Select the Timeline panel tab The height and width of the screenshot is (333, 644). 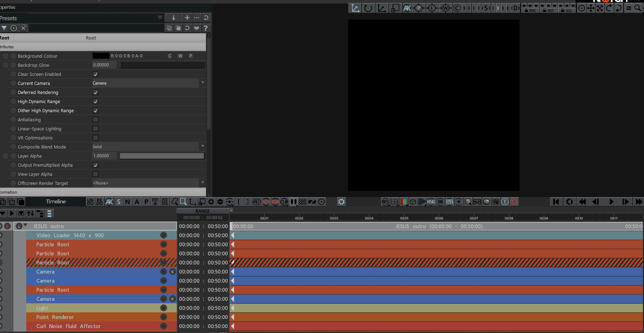point(56,202)
